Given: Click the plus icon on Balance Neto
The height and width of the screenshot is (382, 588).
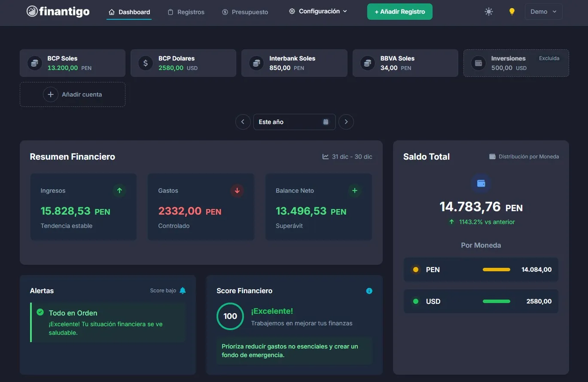Looking at the screenshot, I should pyautogui.click(x=354, y=191).
